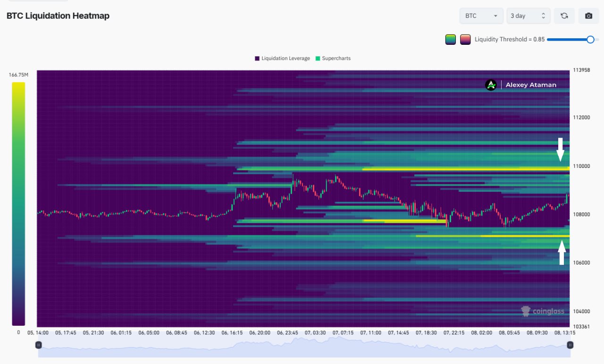Click the 06, 23:45 time axis label
The width and height of the screenshot is (604, 364).
pyautogui.click(x=287, y=332)
